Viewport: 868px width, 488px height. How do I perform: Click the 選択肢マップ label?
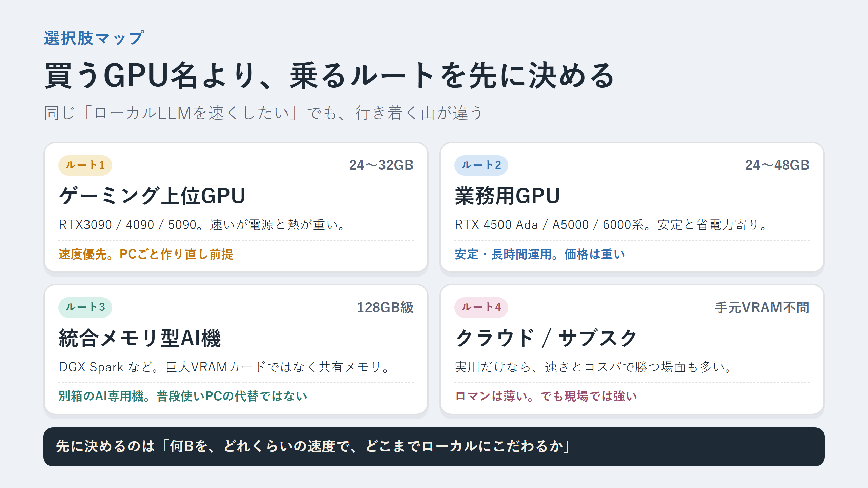click(x=94, y=38)
